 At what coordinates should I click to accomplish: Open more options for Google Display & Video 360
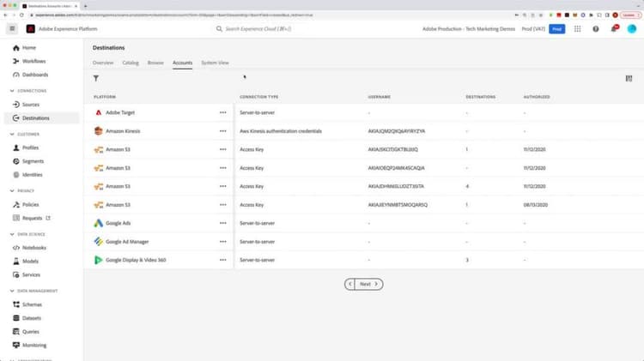pyautogui.click(x=223, y=260)
